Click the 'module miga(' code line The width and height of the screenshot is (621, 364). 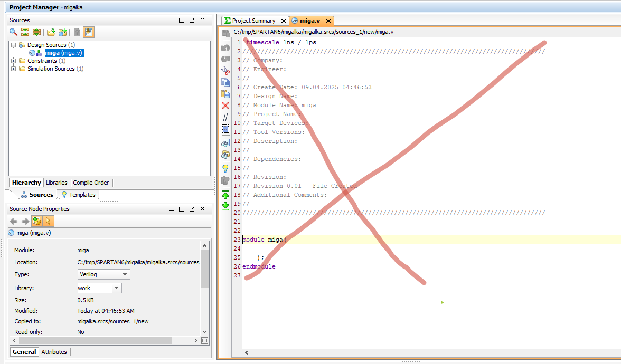[x=265, y=240]
